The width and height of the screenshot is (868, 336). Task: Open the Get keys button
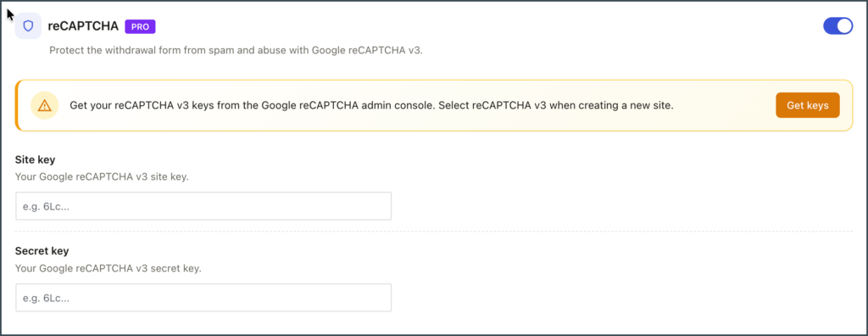pyautogui.click(x=808, y=105)
